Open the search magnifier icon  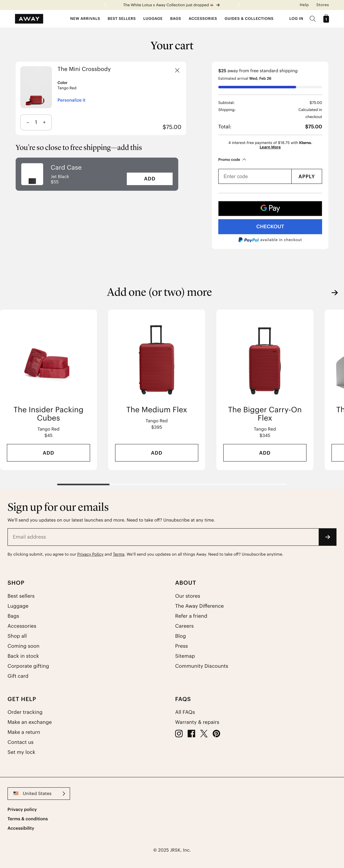(x=312, y=19)
